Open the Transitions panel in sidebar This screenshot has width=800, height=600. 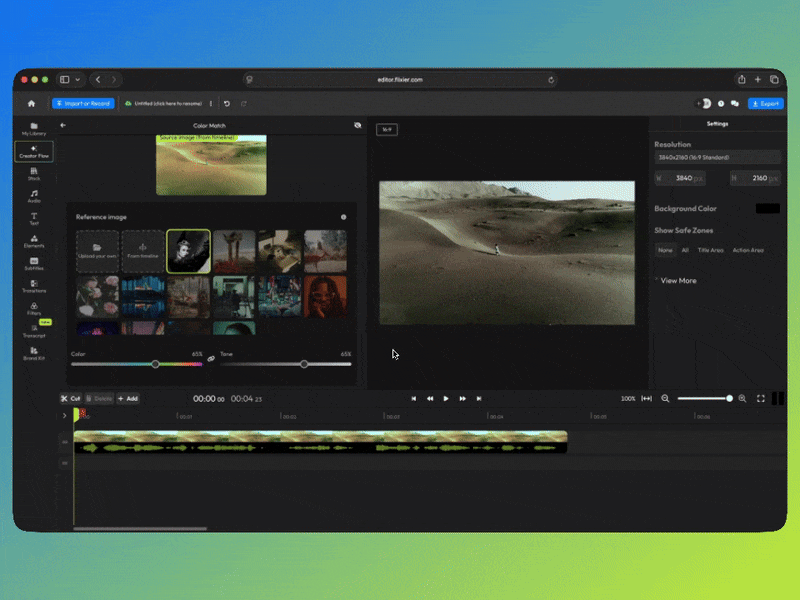coord(34,284)
